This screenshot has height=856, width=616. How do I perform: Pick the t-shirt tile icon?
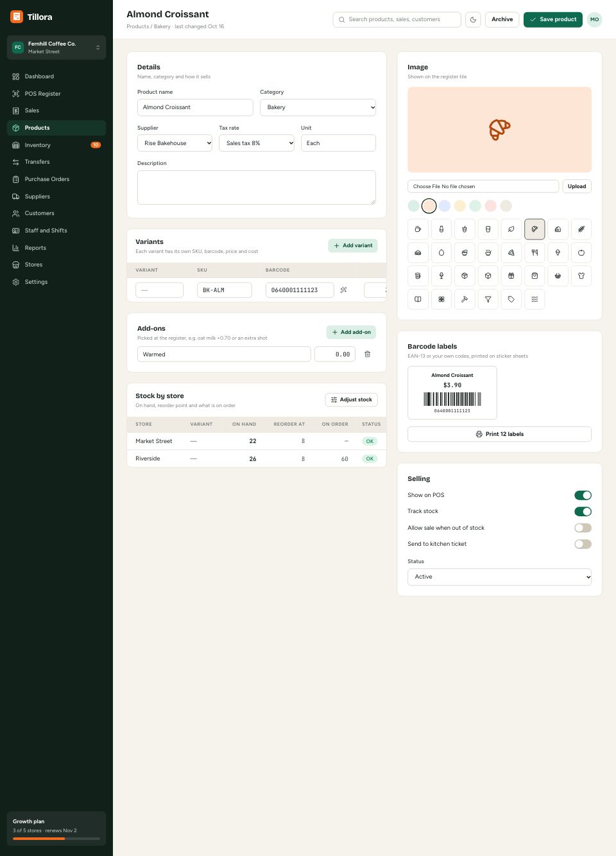click(x=581, y=275)
